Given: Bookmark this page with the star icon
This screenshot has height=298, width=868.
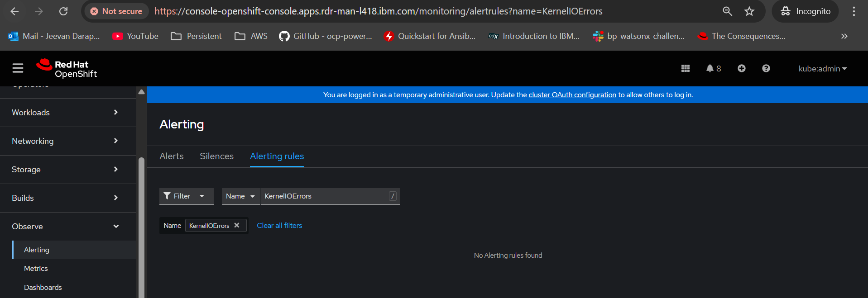Looking at the screenshot, I should coord(749,11).
